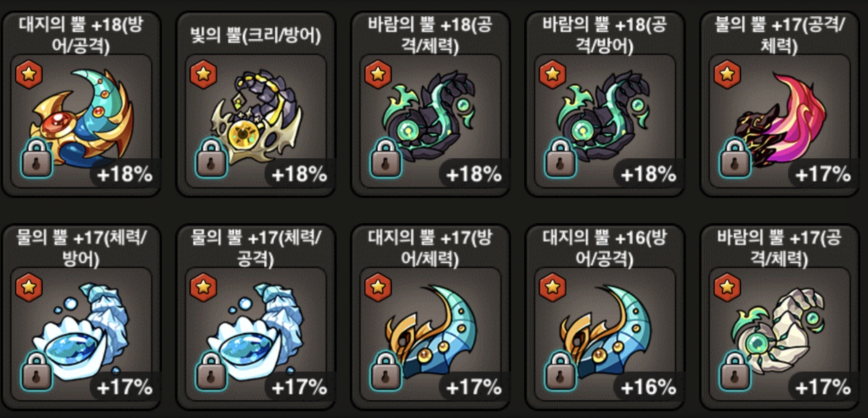Viewport: 868px width, 418px height.
Task: Unlock the 대지의 뿔 +16 item padlock
Action: coord(560,371)
